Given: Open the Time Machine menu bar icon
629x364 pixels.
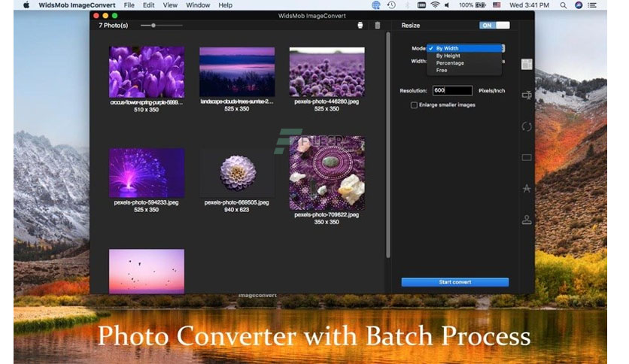Looking at the screenshot, I should (391, 5).
